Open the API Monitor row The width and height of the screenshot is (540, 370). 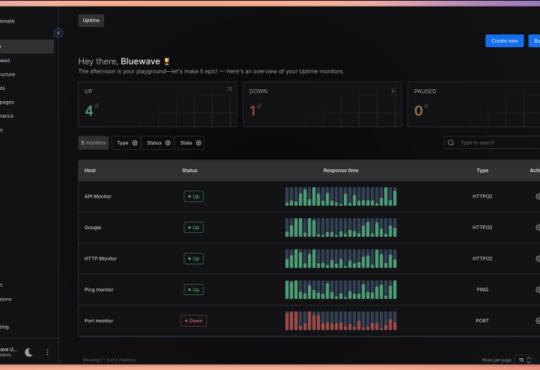(x=309, y=196)
